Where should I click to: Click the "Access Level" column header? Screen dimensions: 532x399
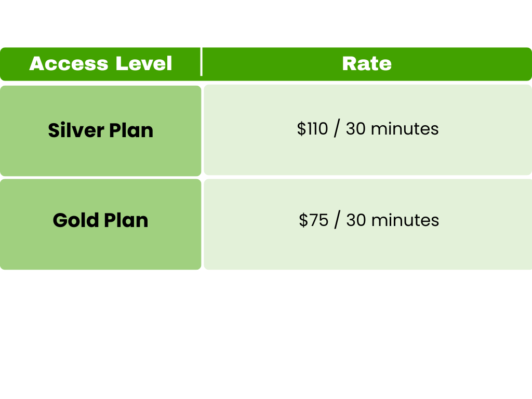point(100,64)
